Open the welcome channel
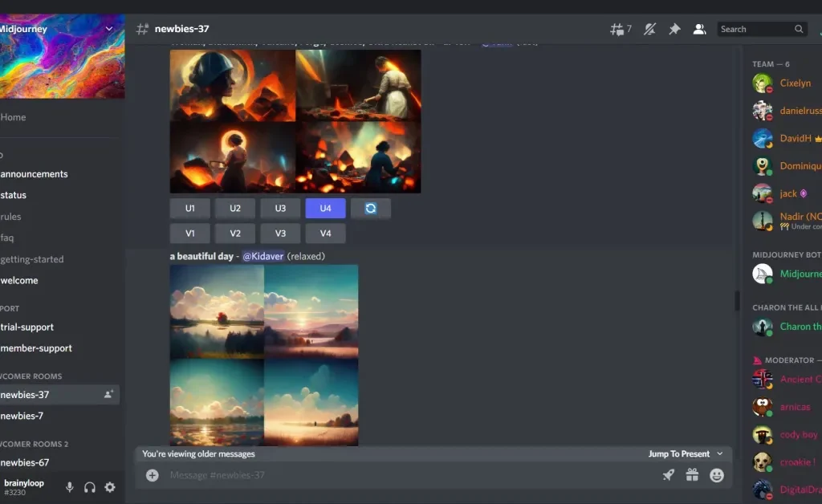822x504 pixels. tap(19, 280)
